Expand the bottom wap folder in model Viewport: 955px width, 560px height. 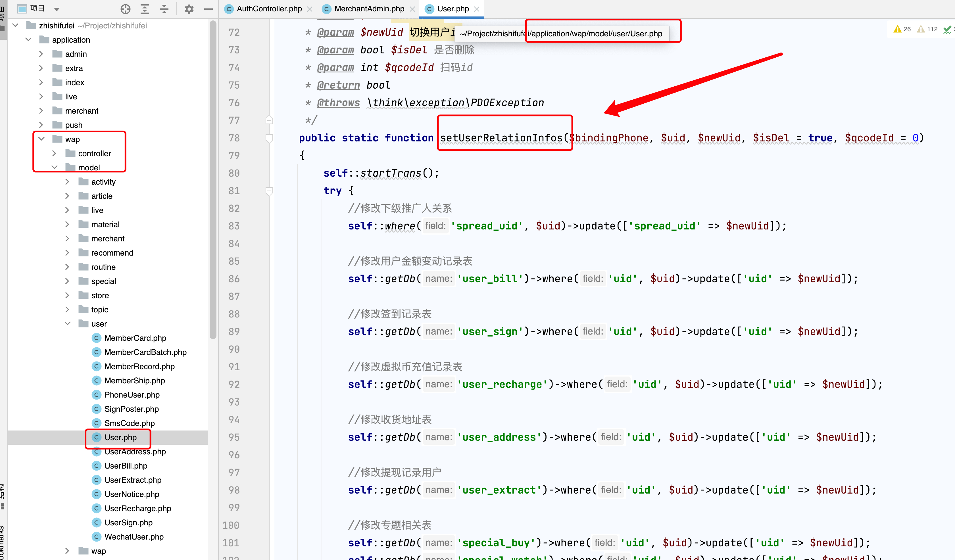click(67, 551)
